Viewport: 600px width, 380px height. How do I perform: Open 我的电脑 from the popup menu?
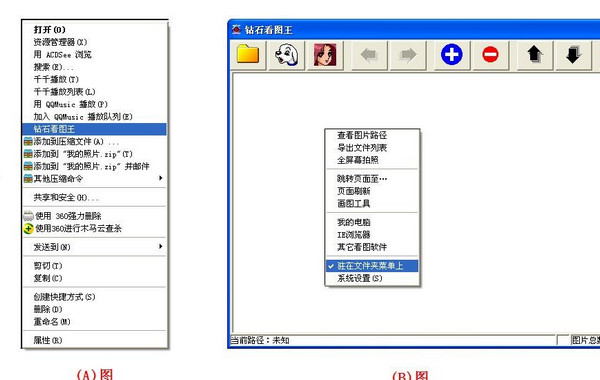pyautogui.click(x=372, y=222)
